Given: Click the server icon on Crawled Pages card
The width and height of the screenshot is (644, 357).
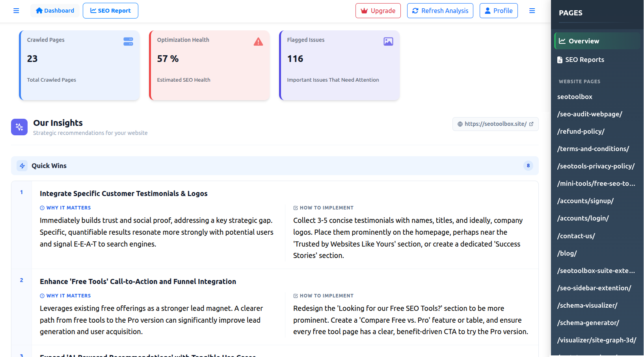Looking at the screenshot, I should [128, 41].
